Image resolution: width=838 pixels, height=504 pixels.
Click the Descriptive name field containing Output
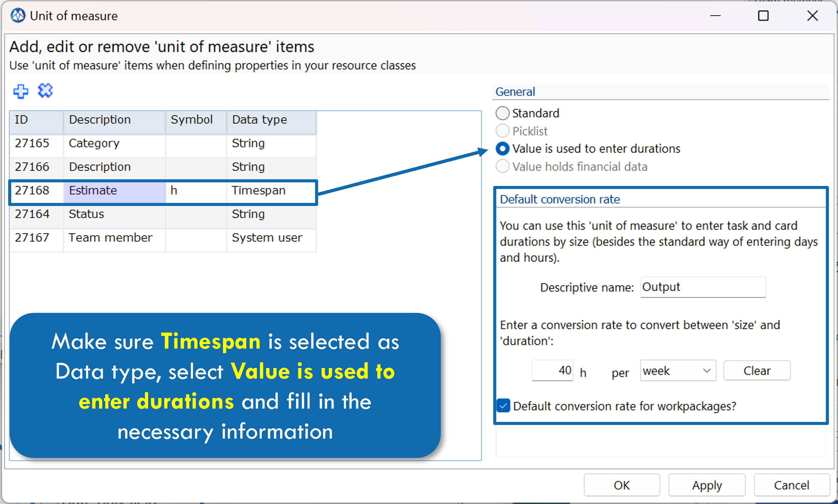703,287
